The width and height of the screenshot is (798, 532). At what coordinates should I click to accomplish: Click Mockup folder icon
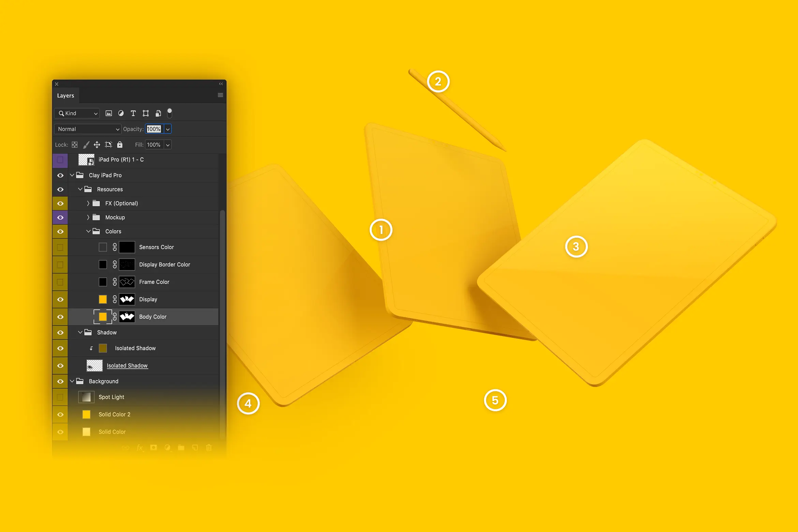97,217
